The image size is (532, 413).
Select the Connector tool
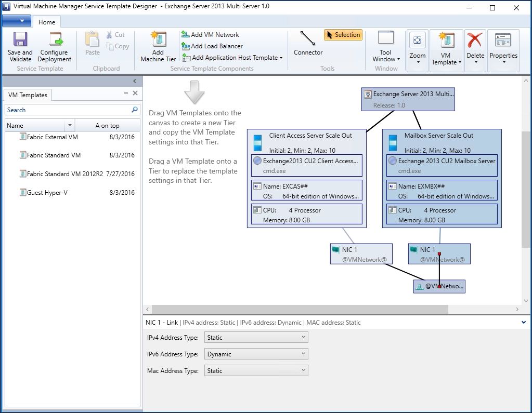pos(308,39)
